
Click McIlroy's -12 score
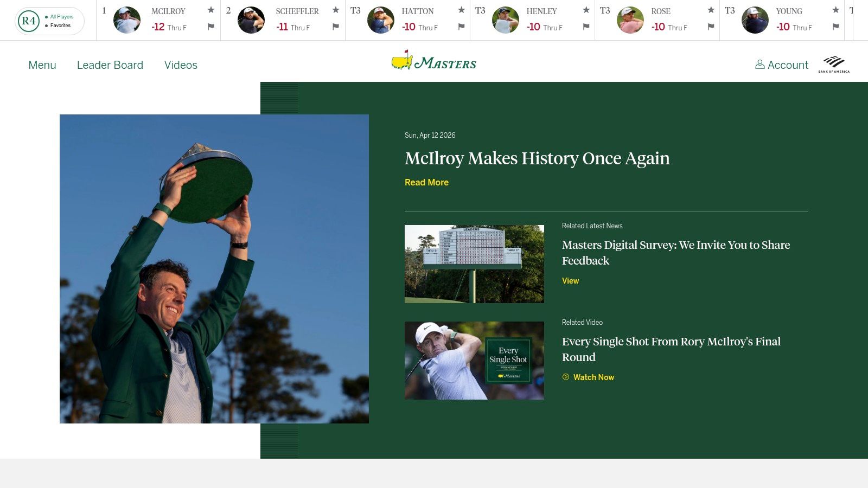point(158,27)
